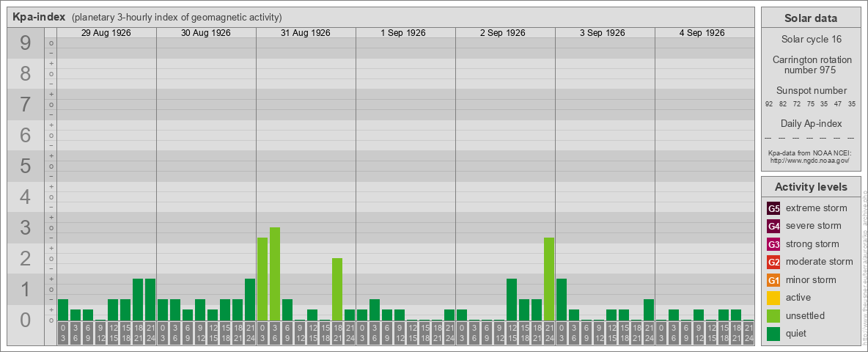Click the 29 Aug 21-24h bar
Screen dimensions: 868x352
coord(150,299)
